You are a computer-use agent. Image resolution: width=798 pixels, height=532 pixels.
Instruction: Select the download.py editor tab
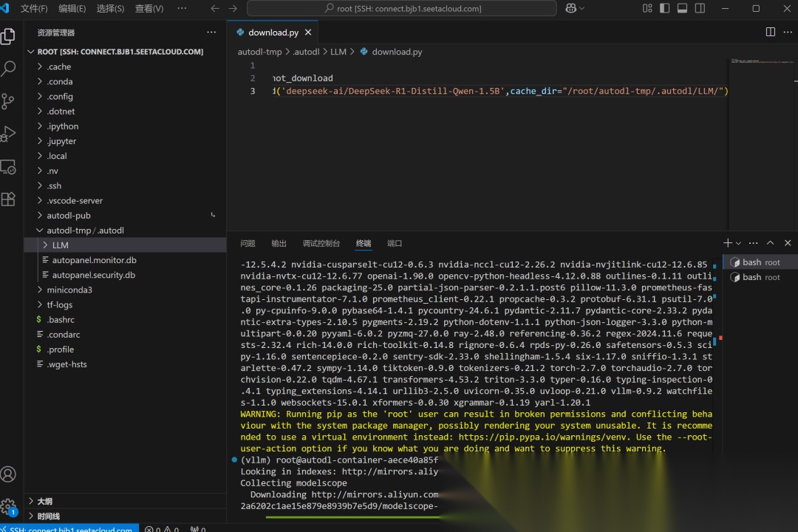(272, 32)
